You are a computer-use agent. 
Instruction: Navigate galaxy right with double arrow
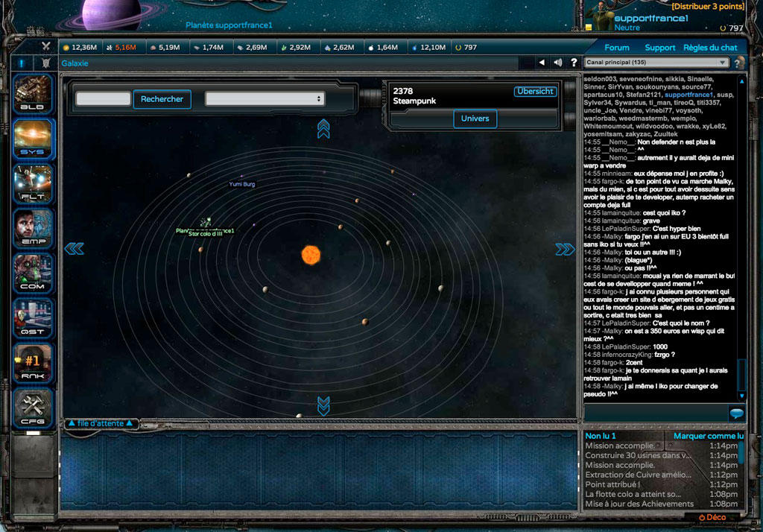pos(565,249)
